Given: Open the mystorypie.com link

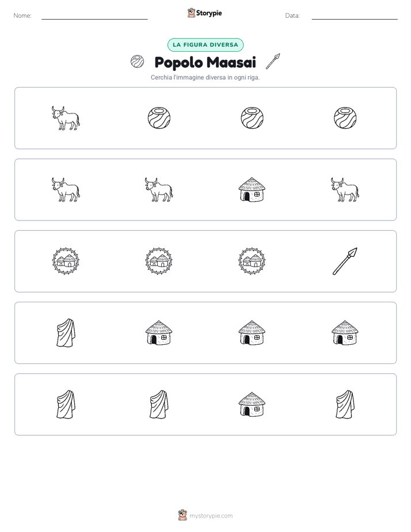Looking at the screenshot, I should pos(211,516).
